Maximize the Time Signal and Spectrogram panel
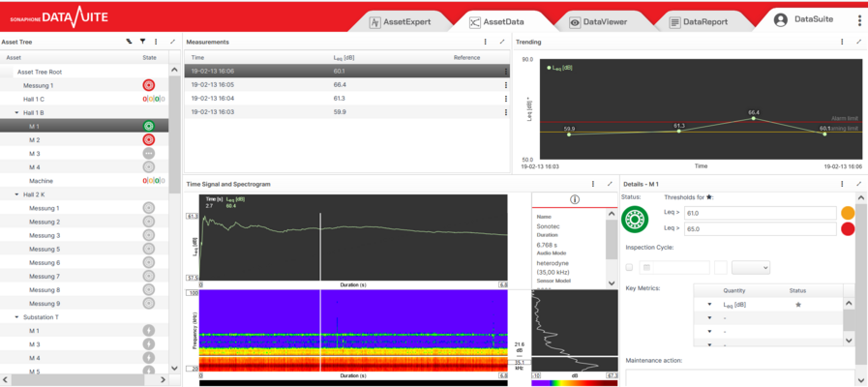Image resolution: width=868 pixels, height=387 pixels. 610,183
